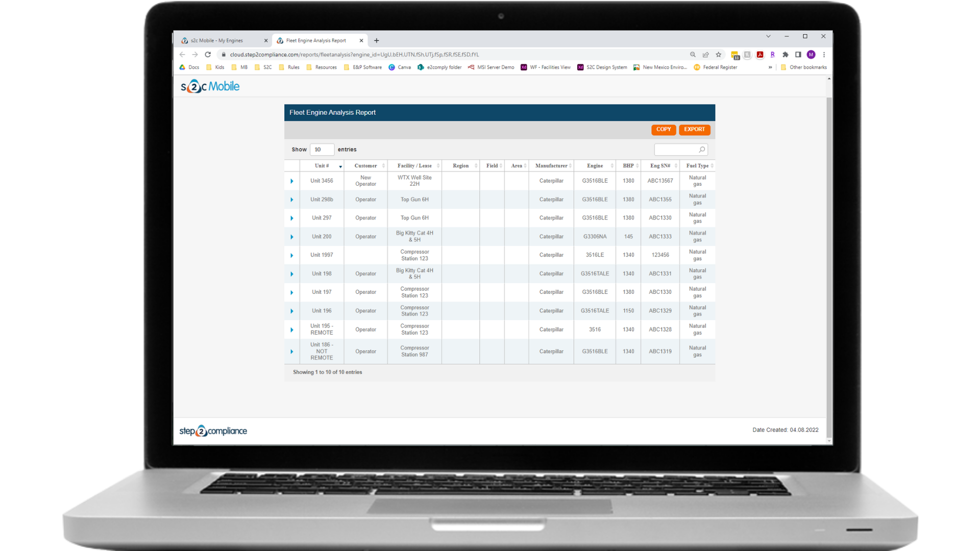The height and width of the screenshot is (551, 980).
Task: Click the Unit # column sort arrow
Action: coord(340,166)
